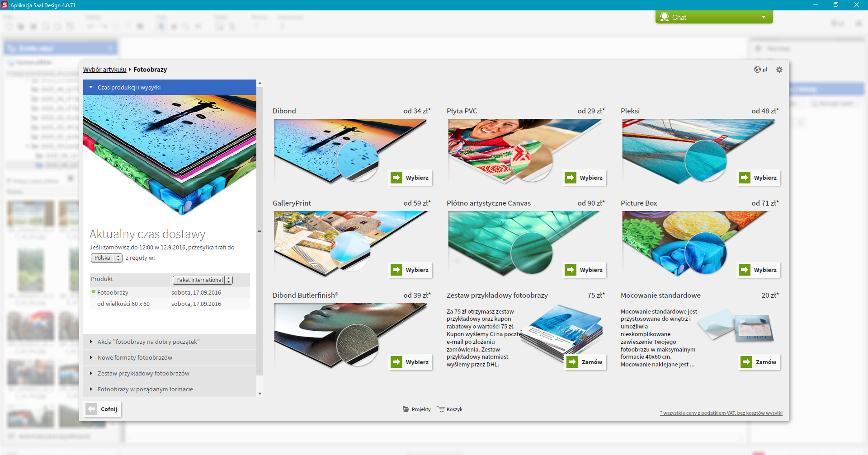Click the sidebar scrollbar down arrow
The width and height of the screenshot is (868, 455).
260,394
